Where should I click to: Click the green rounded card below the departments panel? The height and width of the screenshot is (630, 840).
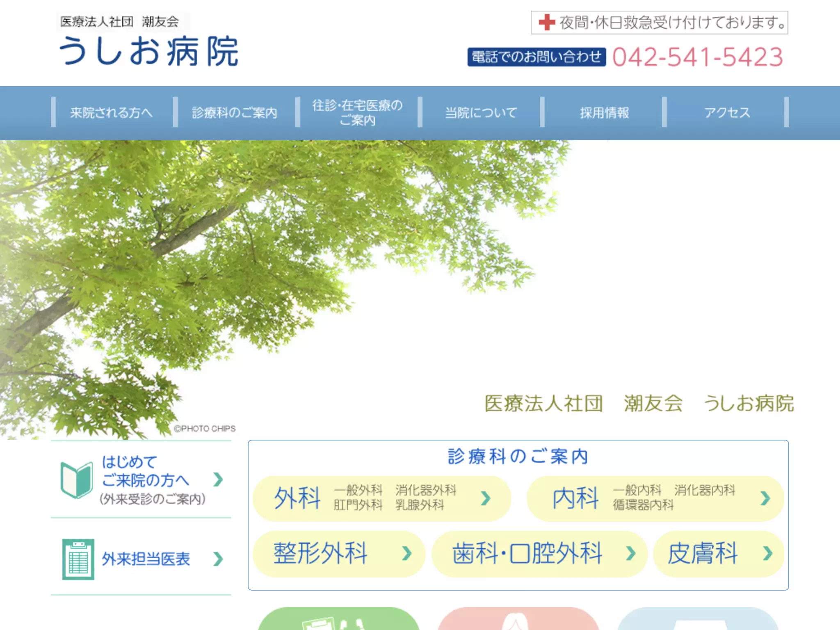[339, 619]
